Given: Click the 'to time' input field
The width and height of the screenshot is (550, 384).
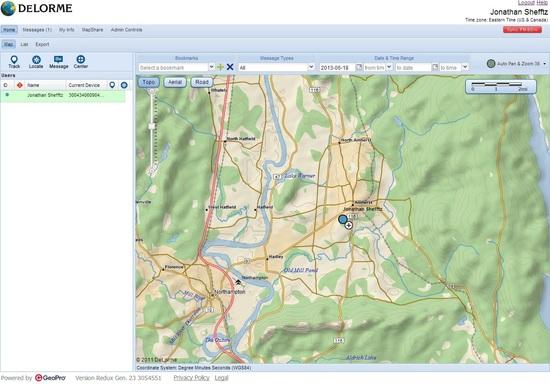Looking at the screenshot, I should [x=450, y=67].
